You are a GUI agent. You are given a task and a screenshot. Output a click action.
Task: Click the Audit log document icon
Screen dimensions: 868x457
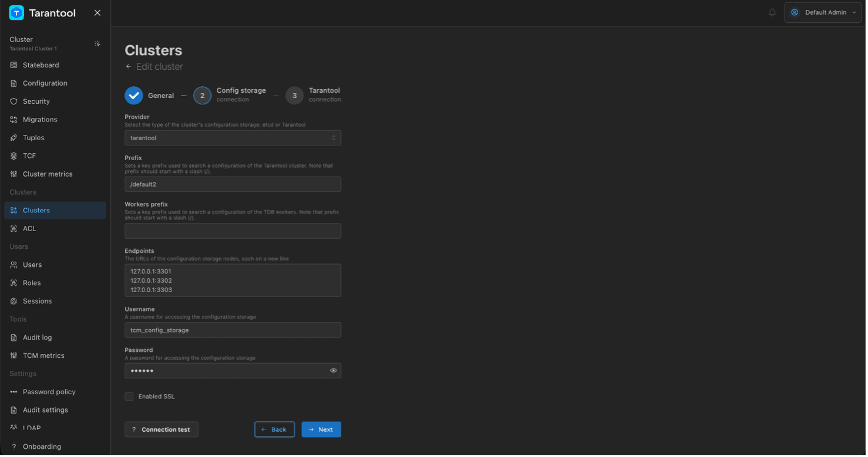14,338
